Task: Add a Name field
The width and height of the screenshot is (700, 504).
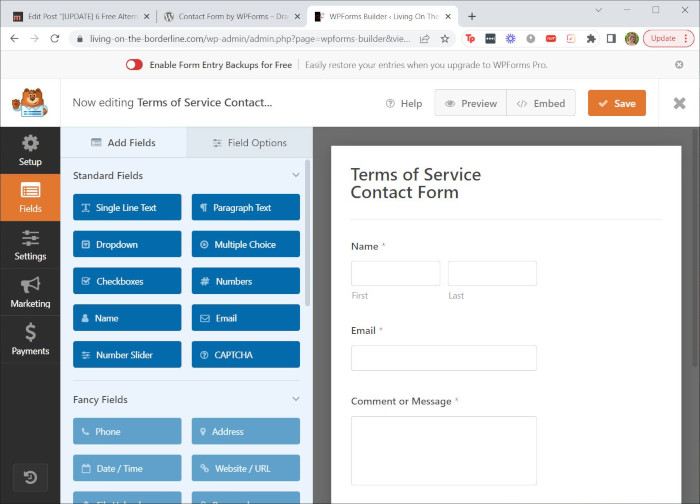Action: (x=127, y=318)
